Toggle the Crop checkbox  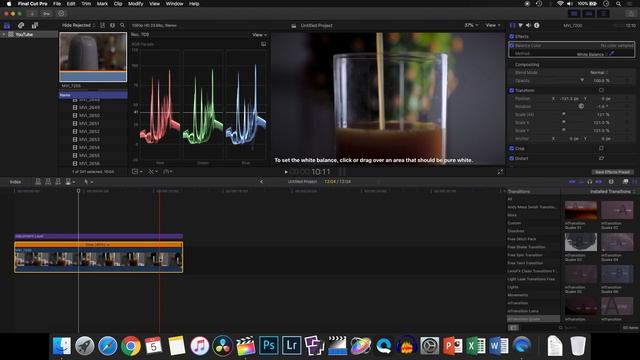pos(511,148)
